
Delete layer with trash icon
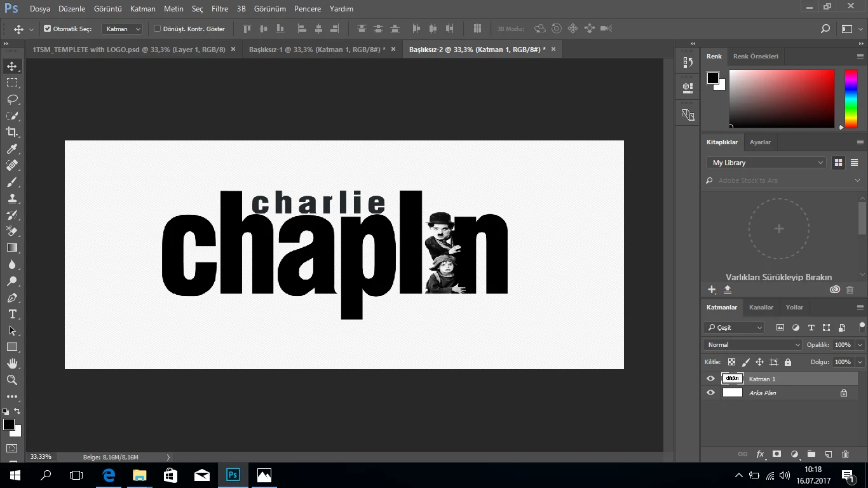pyautogui.click(x=845, y=454)
